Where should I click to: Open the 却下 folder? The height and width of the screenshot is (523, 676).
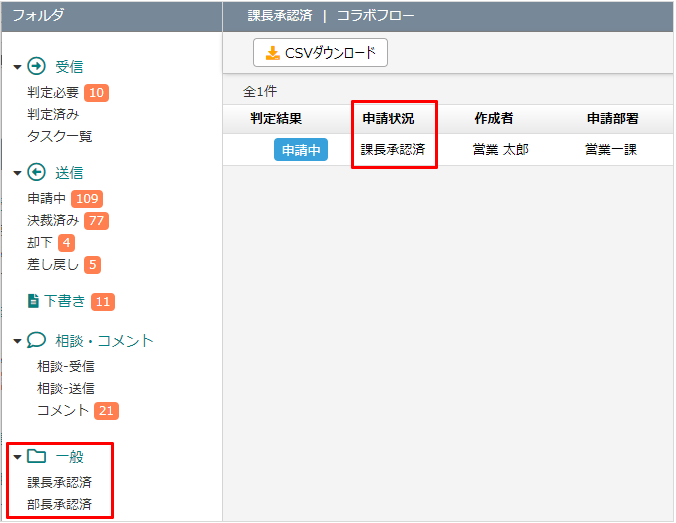click(40, 242)
